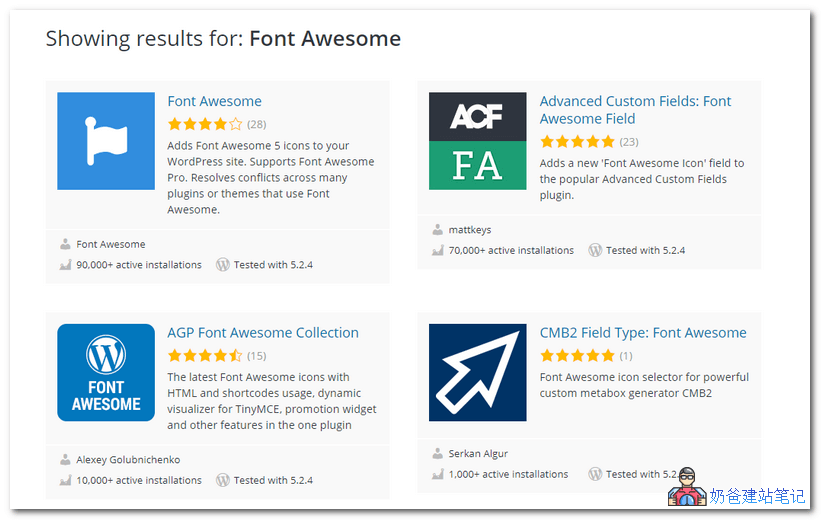The image size is (821, 520).
Task: Click WordPress logo in the mattkeys card footer
Action: [595, 250]
